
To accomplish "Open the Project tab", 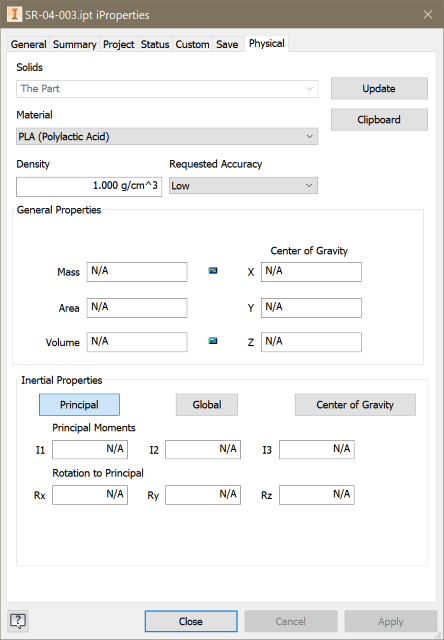I will [x=118, y=44].
